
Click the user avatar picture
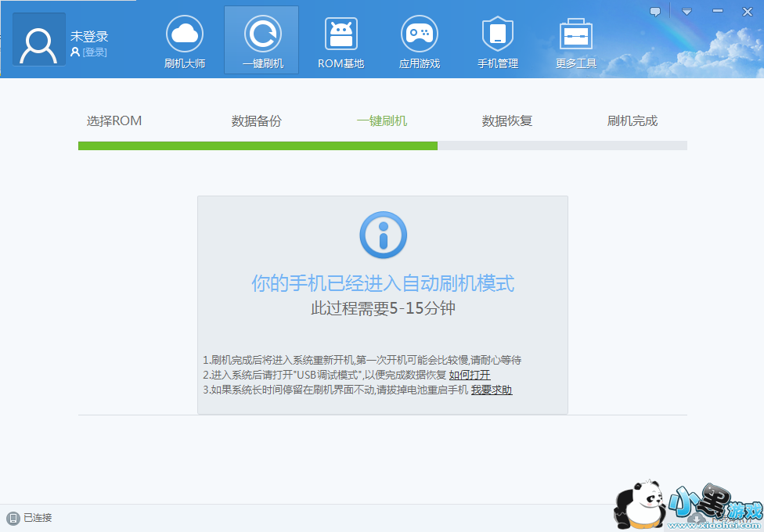[38, 45]
